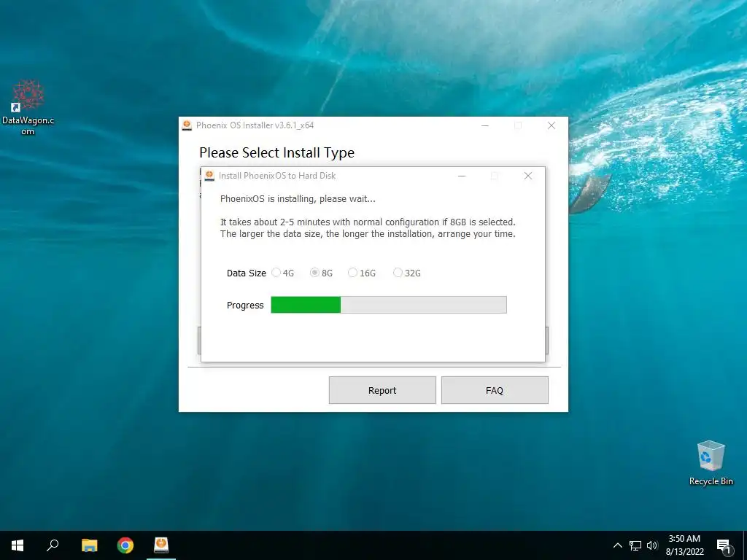The image size is (747, 560).
Task: Open network status tray icon
Action: pos(635,545)
